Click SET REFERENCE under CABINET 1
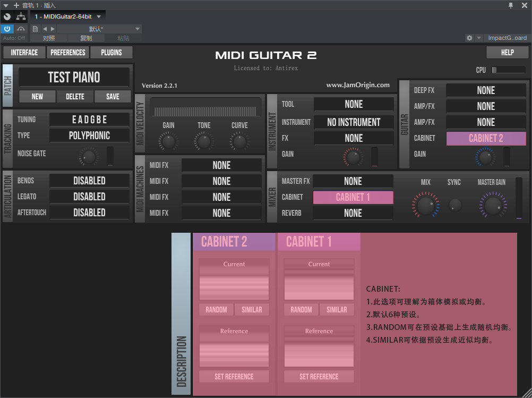 (319, 377)
